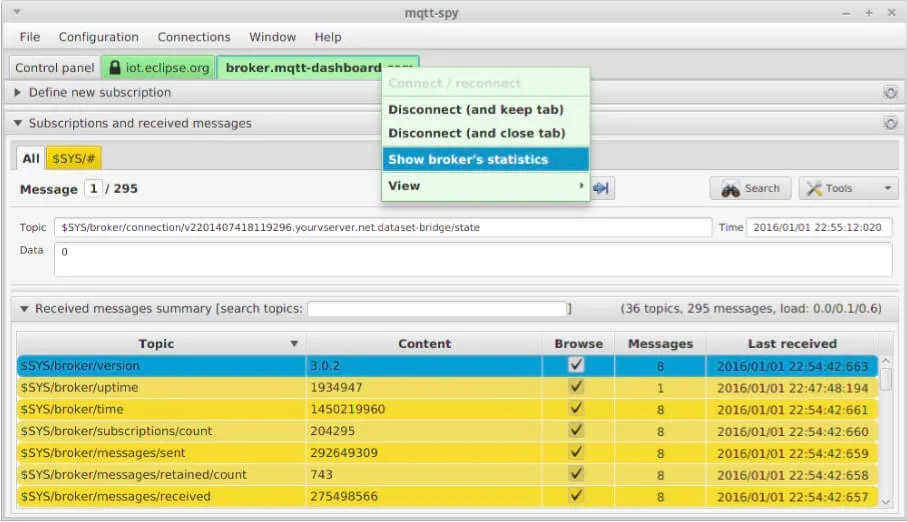Viewport: 907px width, 522px height.
Task: Toggle Browse checkbox for $SYS/broker/messages/retained/count
Action: [x=576, y=474]
